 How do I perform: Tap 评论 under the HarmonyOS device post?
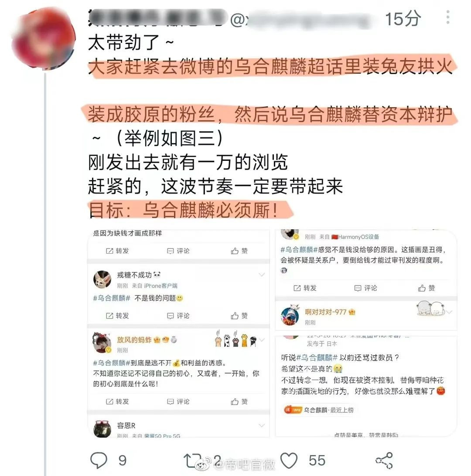365,288
